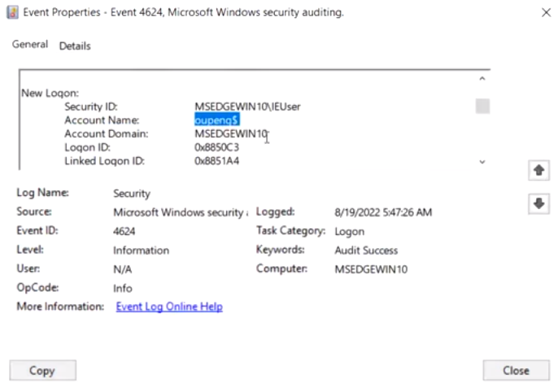Click the highlighted Account Name value
Viewport: 558px width, 392px height.
click(x=216, y=120)
